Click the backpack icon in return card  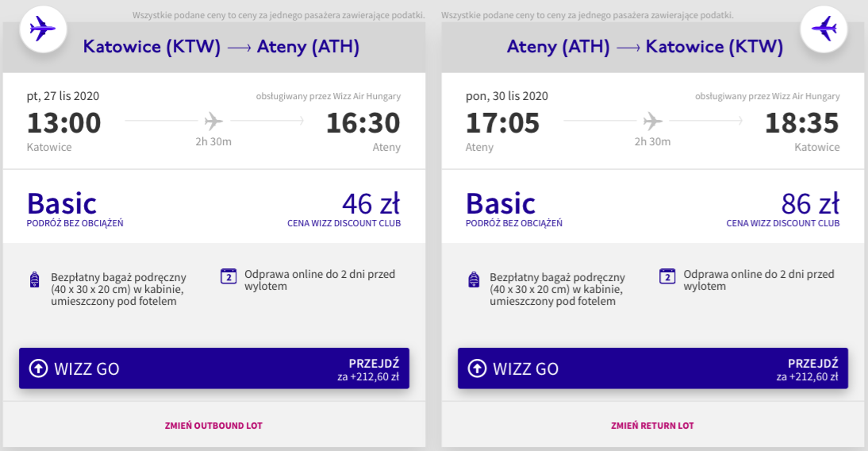tap(474, 279)
